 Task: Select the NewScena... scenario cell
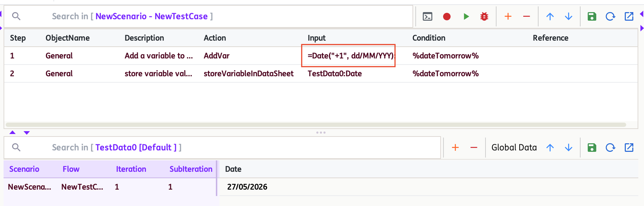[30, 187]
